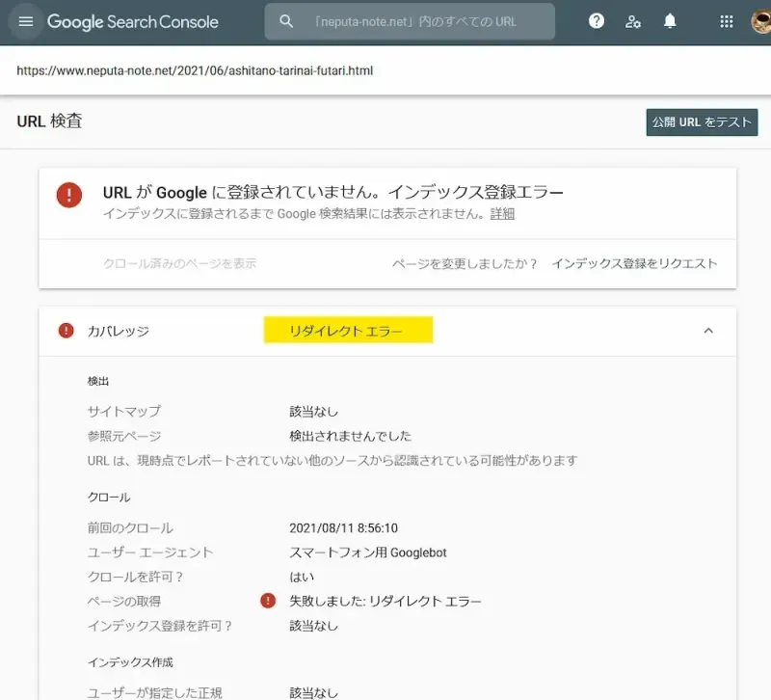771x700 pixels.
Task: Open the navigation hamburger menu
Action: pyautogui.click(x=26, y=21)
